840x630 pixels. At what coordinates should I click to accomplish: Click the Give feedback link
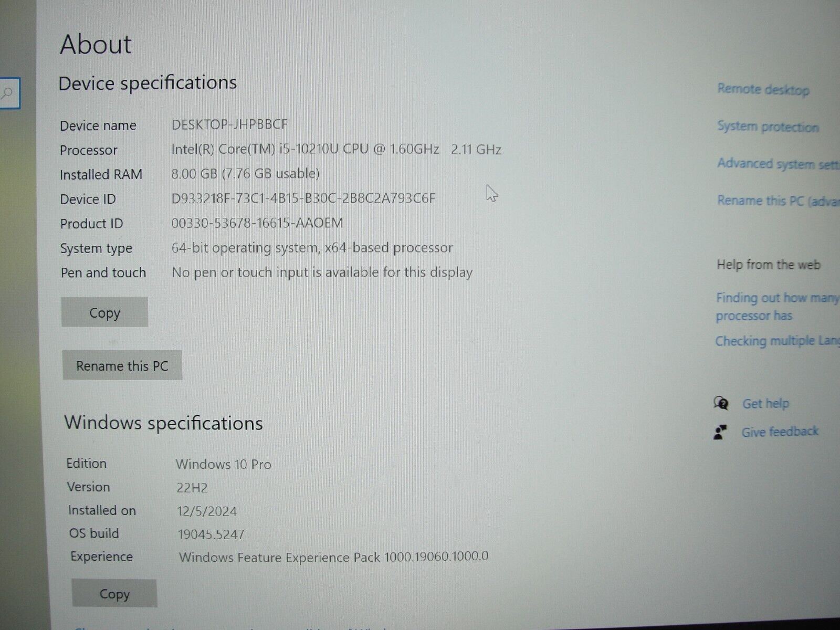click(x=780, y=432)
